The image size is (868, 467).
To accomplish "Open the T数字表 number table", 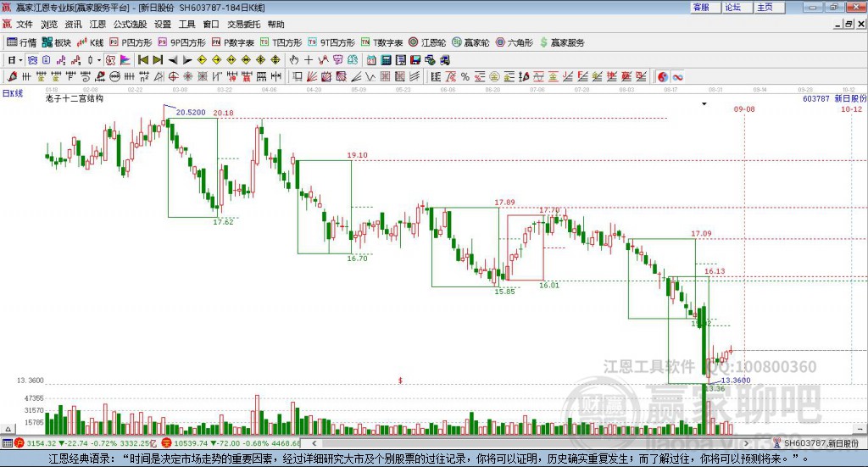I will tap(382, 42).
